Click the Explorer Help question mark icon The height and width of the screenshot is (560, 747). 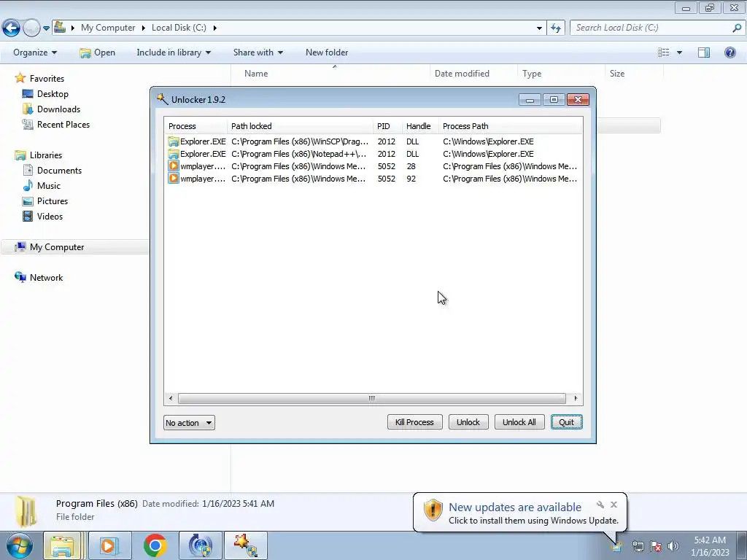(729, 52)
